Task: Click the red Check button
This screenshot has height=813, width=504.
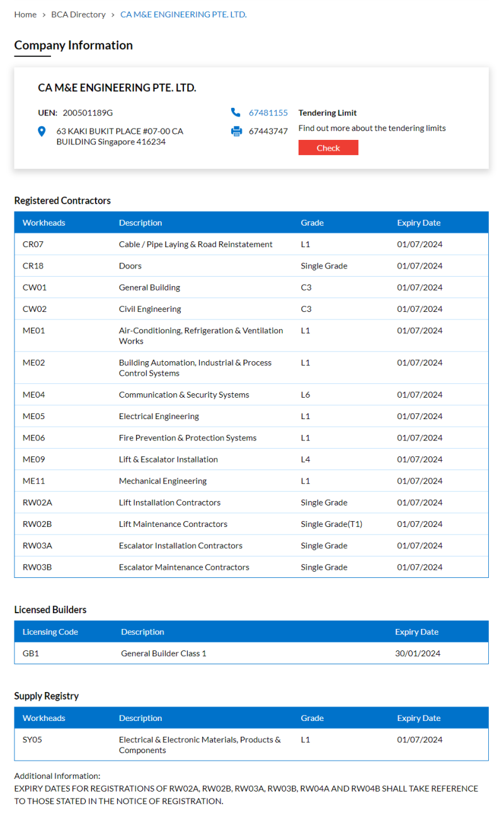Action: (328, 147)
